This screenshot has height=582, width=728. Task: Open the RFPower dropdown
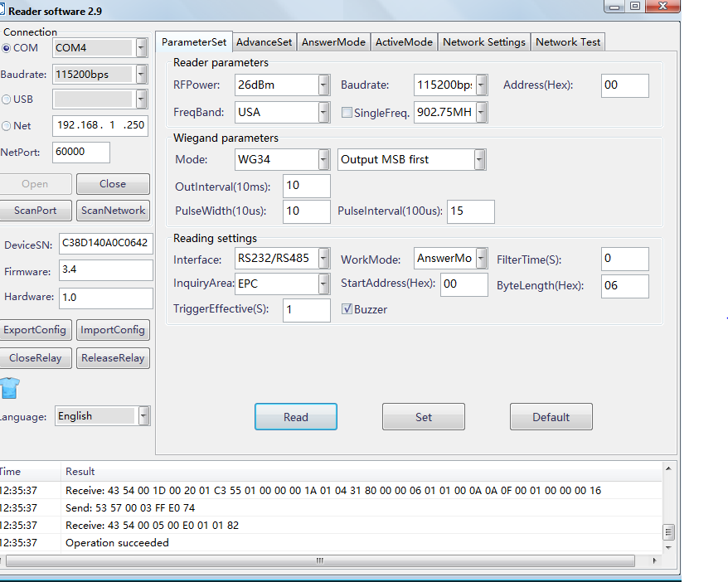pyautogui.click(x=325, y=84)
